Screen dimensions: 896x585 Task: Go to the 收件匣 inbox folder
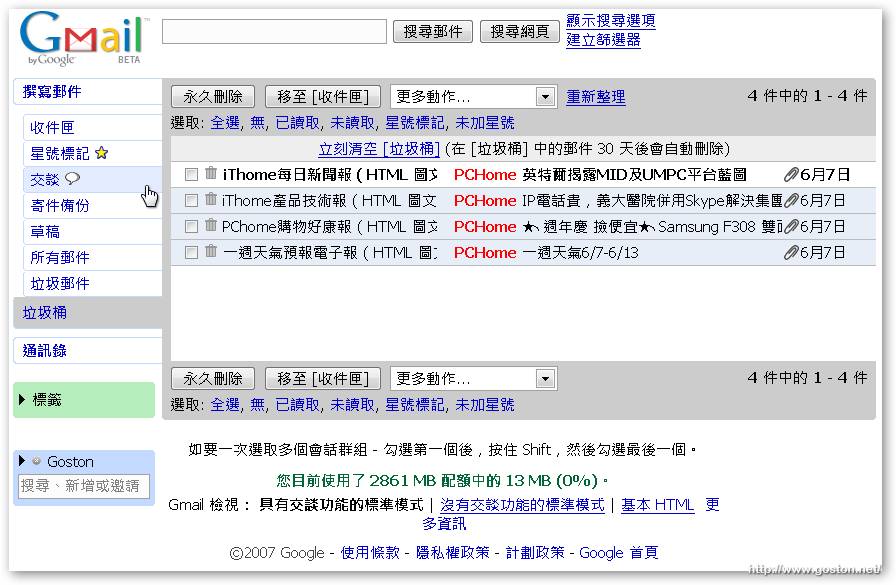(x=52, y=127)
